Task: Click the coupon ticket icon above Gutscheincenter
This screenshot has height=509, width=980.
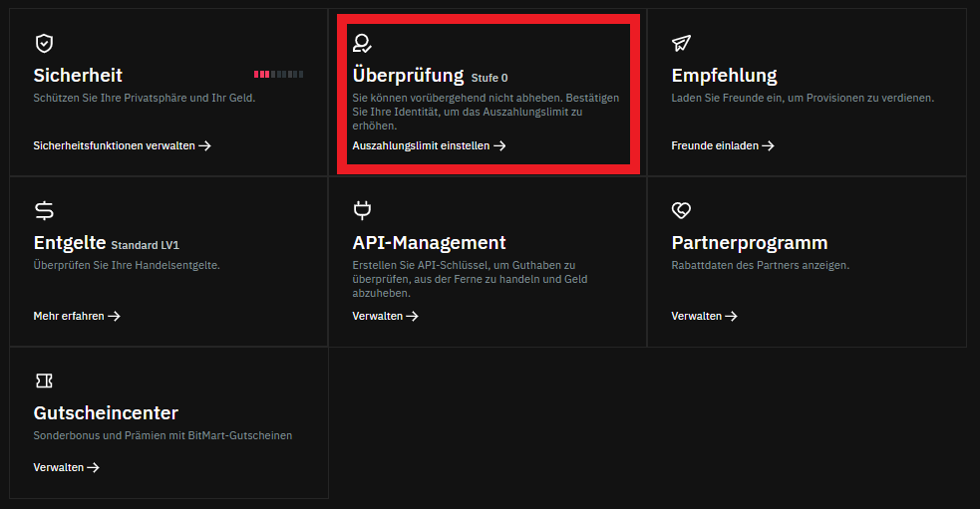Action: pos(43,381)
